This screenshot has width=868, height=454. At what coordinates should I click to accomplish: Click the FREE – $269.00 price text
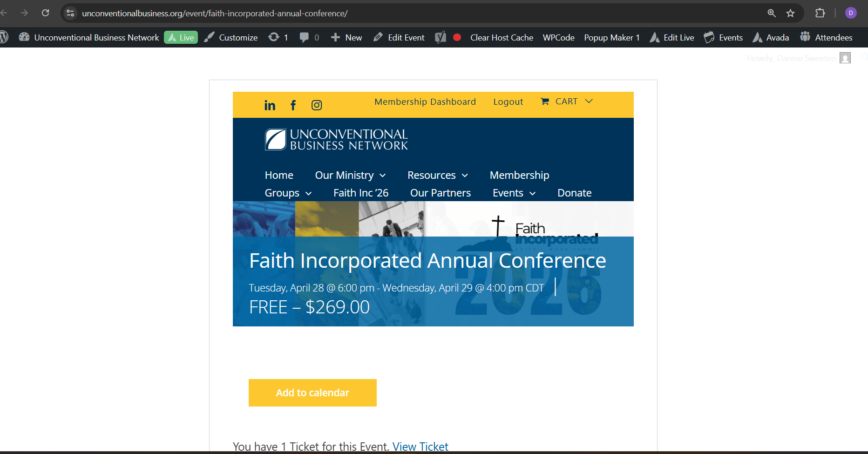point(309,307)
